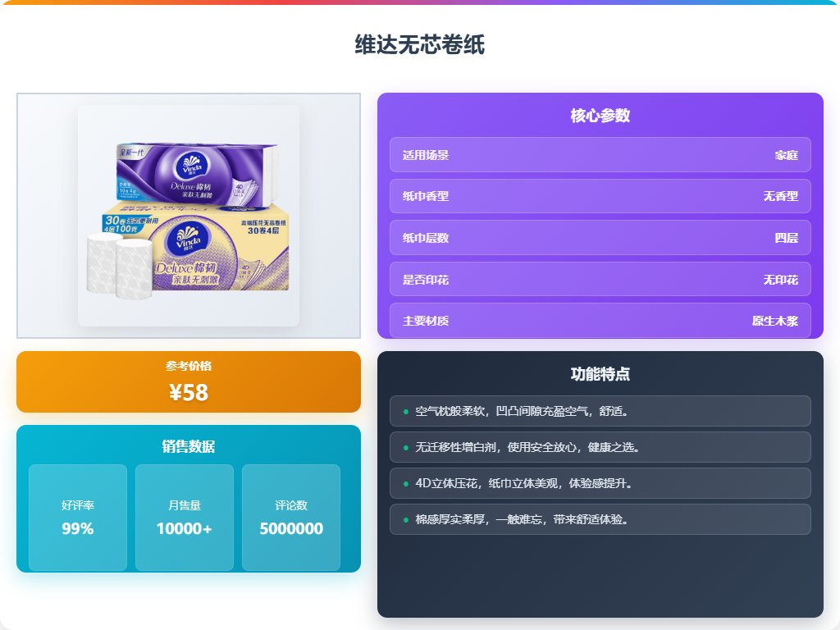Click the Vinda tissue product image
Image resolution: width=840 pixels, height=630 pixels.
(x=189, y=216)
